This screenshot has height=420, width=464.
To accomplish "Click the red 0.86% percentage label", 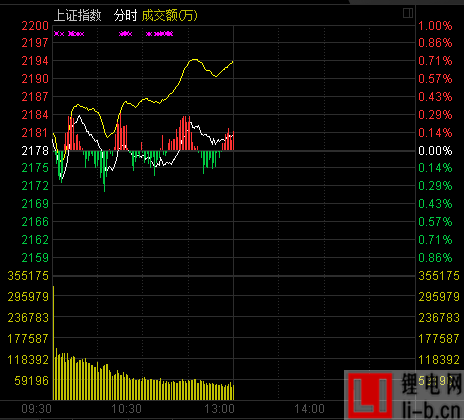I will [x=435, y=43].
